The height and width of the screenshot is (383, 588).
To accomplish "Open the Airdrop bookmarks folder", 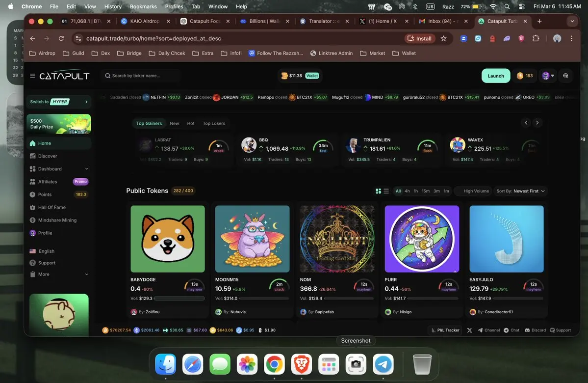I will [42, 54].
